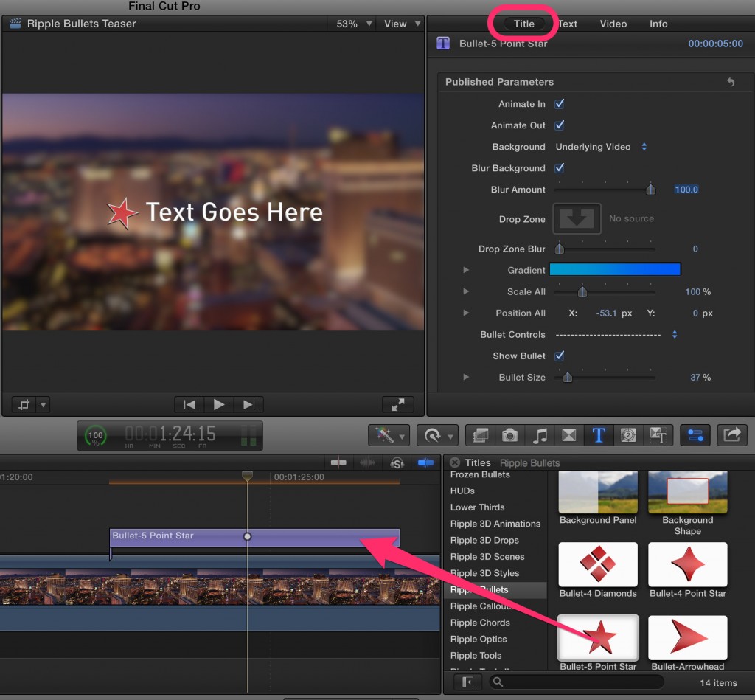
Task: Adjust the Drop Zone Blur slider
Action: [x=559, y=249]
